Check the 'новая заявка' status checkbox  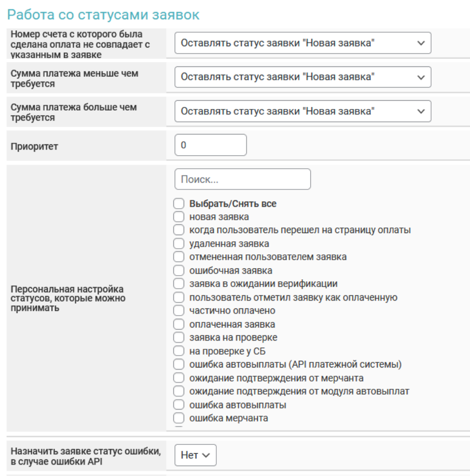tap(179, 217)
